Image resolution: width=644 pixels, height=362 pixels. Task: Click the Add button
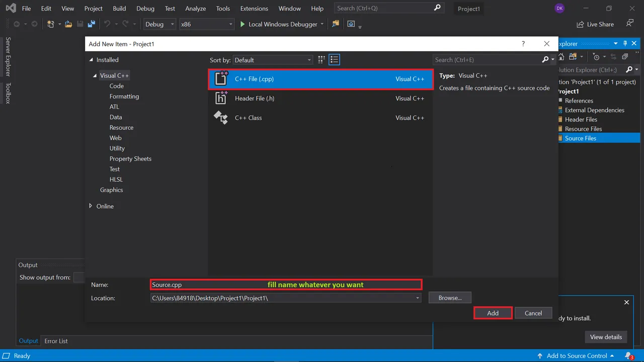[x=493, y=313]
